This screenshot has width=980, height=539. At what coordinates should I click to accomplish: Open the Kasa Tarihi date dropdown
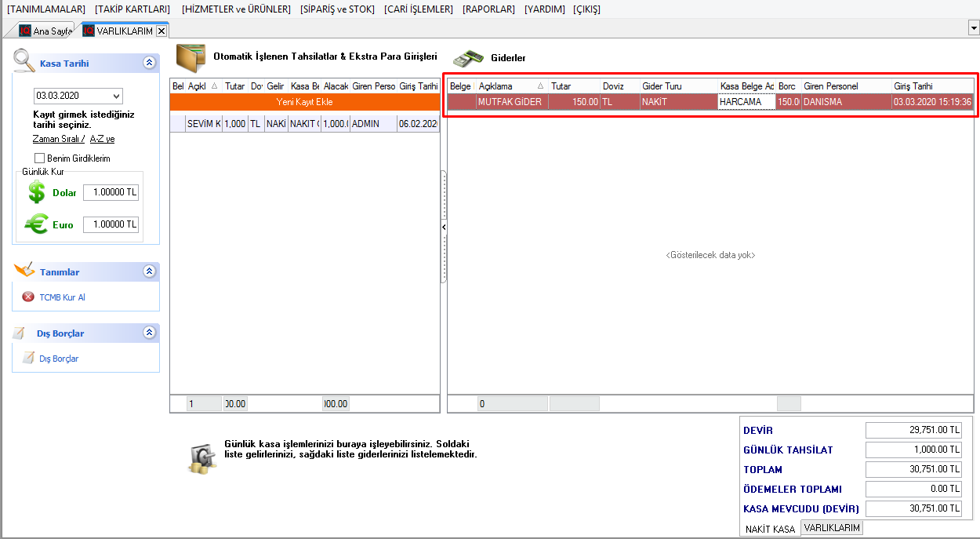point(117,96)
